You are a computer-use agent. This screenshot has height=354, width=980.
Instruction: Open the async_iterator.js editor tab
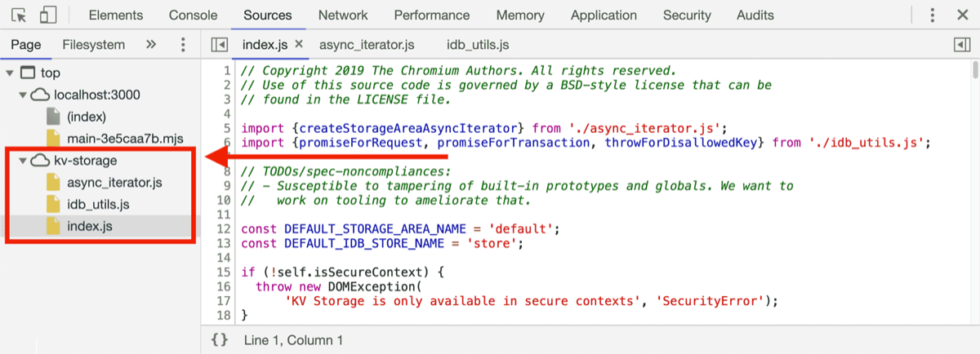(367, 45)
